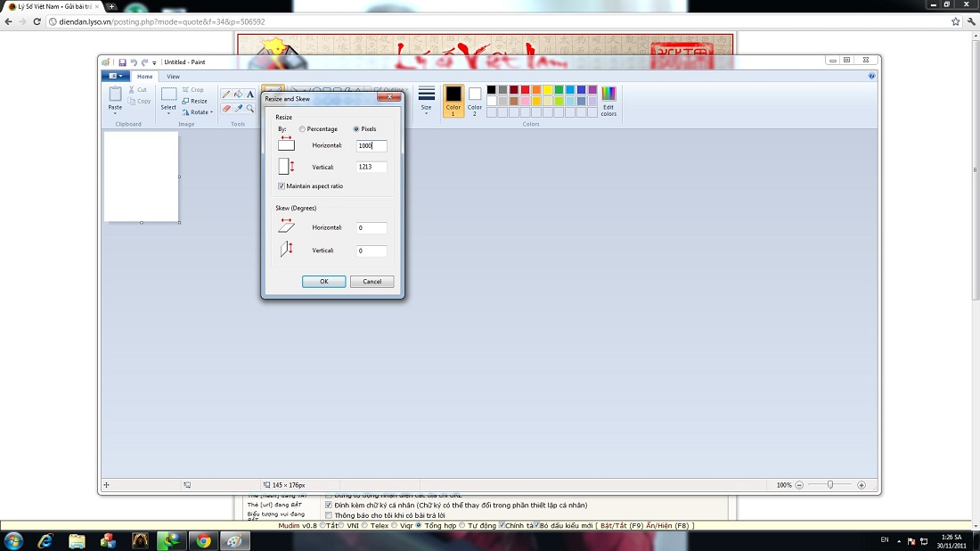This screenshot has width=980, height=551.
Task: Click the Save icon in quick access toolbar
Action: (122, 62)
